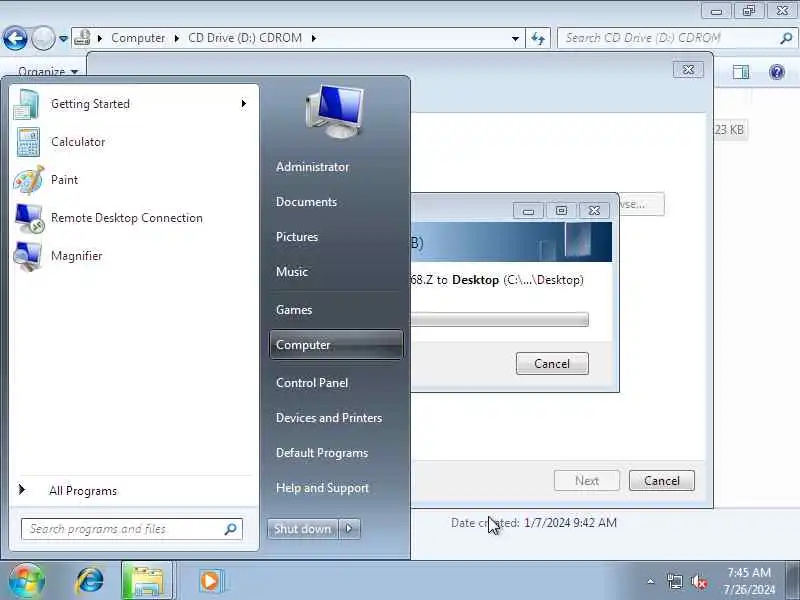Expand the Getting Started submenu arrow
Viewport: 800px width, 600px height.
pos(244,104)
